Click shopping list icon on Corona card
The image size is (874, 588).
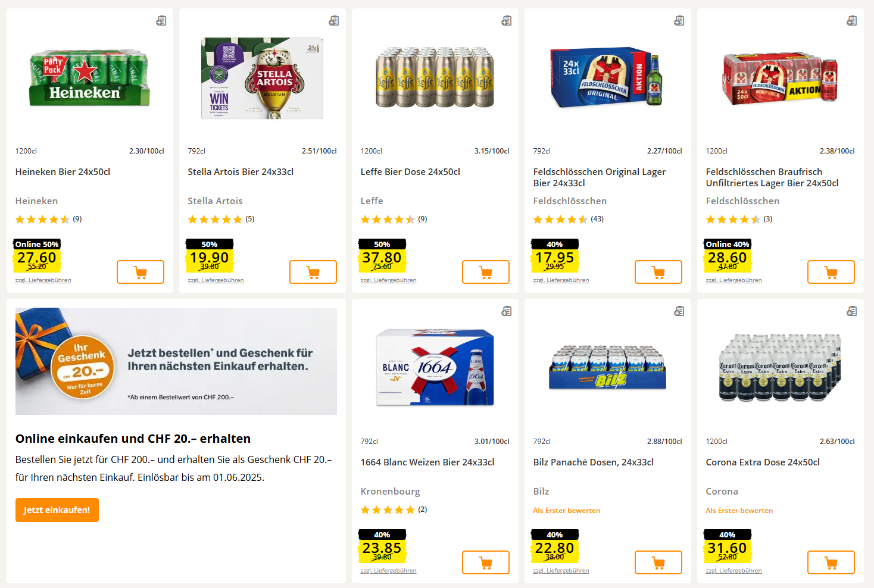[852, 311]
